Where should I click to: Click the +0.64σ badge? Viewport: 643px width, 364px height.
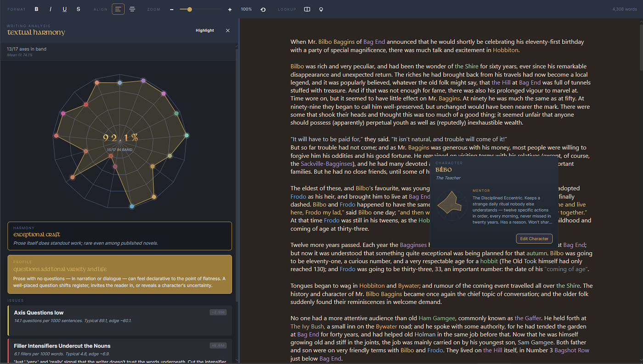point(218,346)
